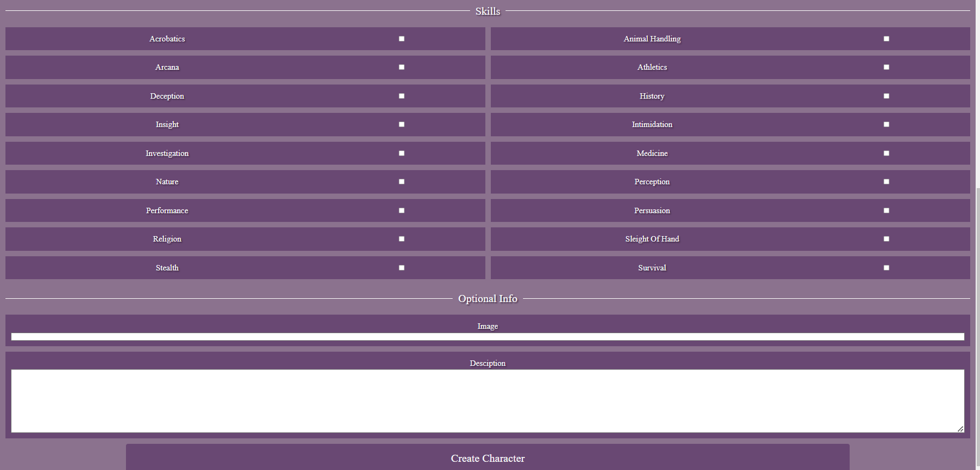Viewport: 980px width, 470px height.
Task: Toggle the Deception skill checkbox
Action: point(401,96)
